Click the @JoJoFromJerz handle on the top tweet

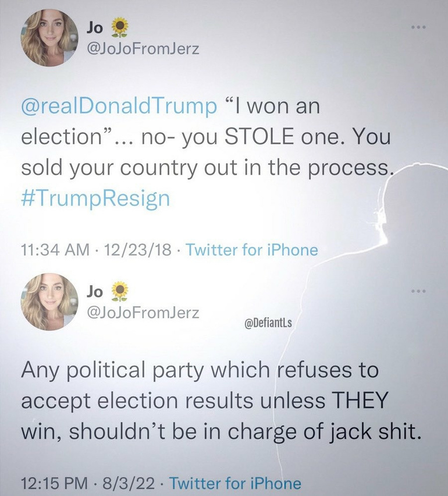pos(143,49)
